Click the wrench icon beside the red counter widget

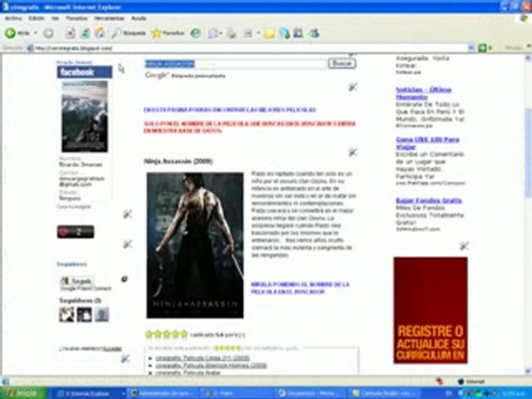coord(127,214)
